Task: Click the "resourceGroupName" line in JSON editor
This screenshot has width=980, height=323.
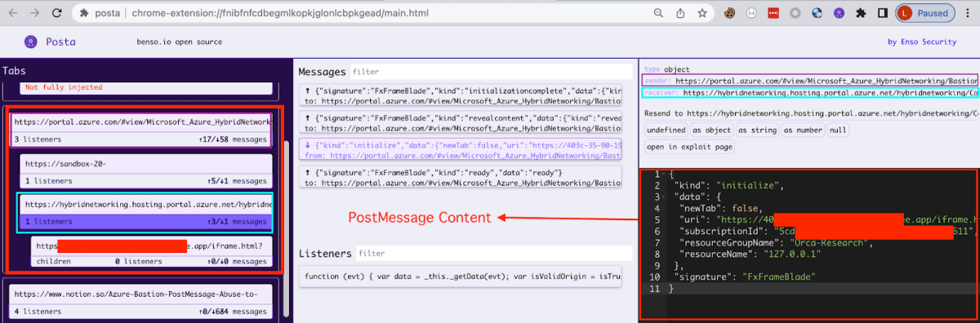Action: coord(776,242)
